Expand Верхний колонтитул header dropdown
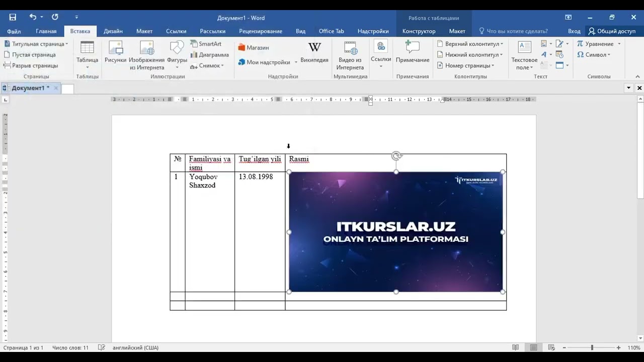This screenshot has width=644, height=362. coord(502,44)
